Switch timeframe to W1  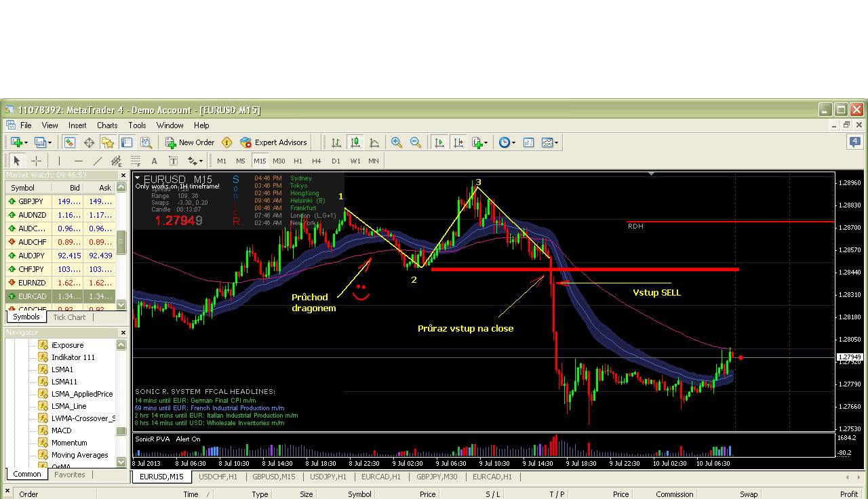tap(355, 161)
